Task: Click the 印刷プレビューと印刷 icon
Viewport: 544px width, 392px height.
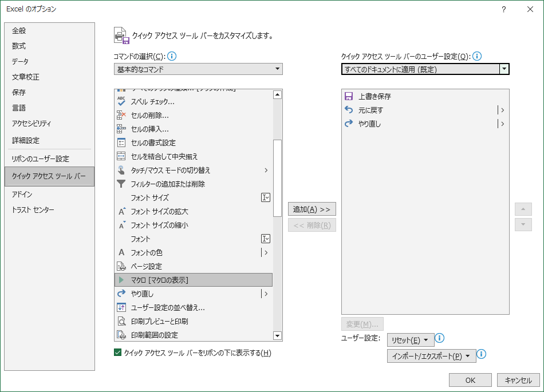Action: tap(121, 321)
